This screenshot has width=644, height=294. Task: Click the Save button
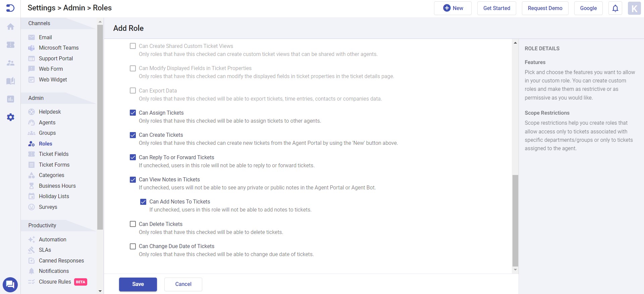point(138,284)
